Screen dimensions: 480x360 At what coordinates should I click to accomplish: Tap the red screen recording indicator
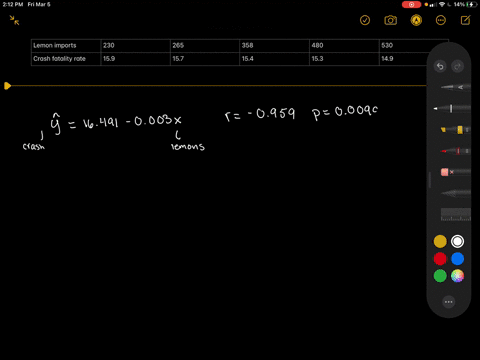click(411, 5)
